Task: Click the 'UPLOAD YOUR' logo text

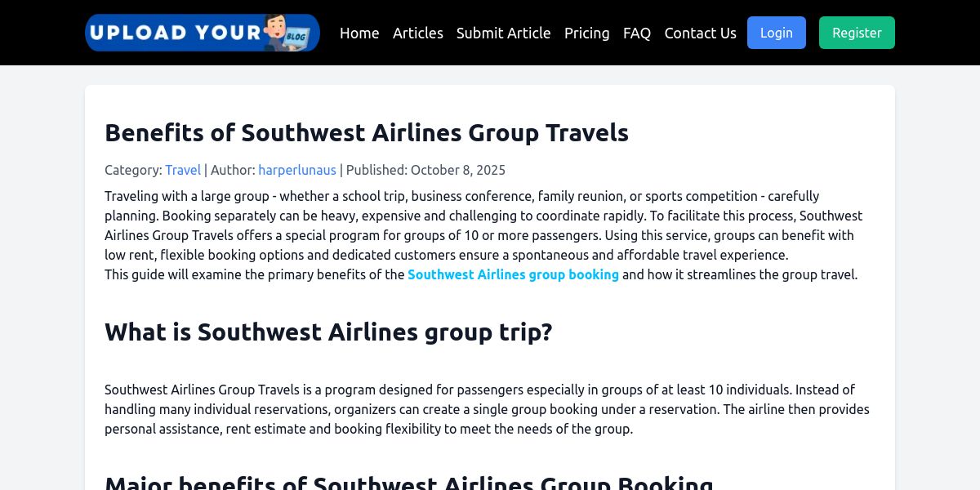Action: click(x=175, y=33)
